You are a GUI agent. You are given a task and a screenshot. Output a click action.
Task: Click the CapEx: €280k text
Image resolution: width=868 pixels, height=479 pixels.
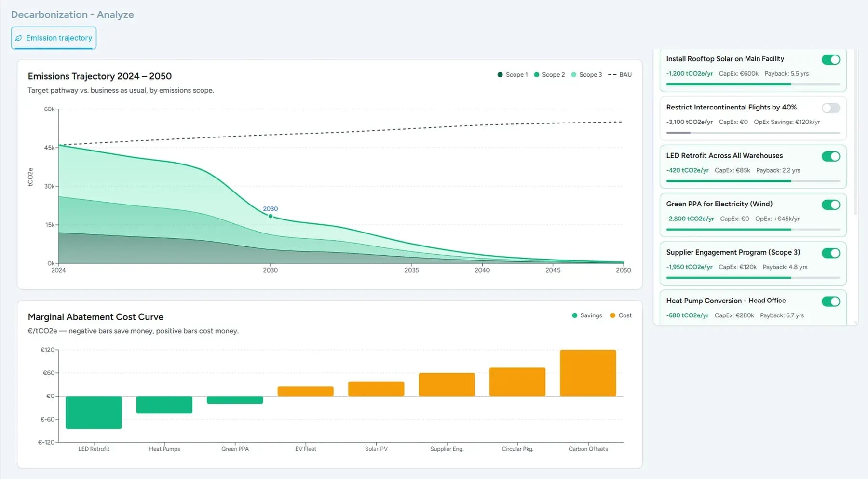(734, 315)
